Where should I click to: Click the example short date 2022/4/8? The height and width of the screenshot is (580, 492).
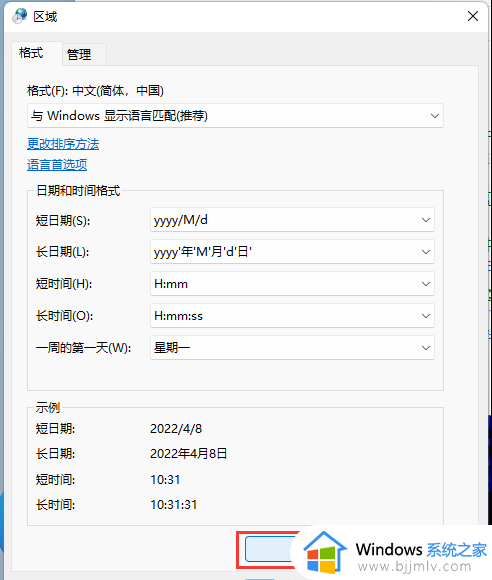click(x=176, y=429)
